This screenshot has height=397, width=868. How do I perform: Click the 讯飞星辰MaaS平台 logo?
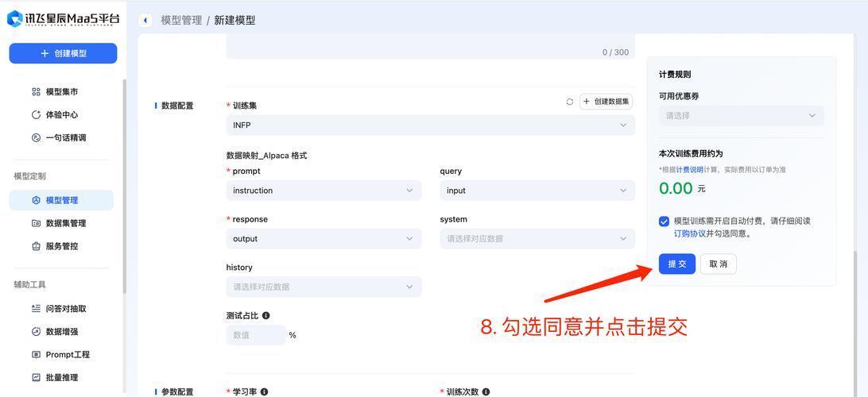[x=64, y=19]
